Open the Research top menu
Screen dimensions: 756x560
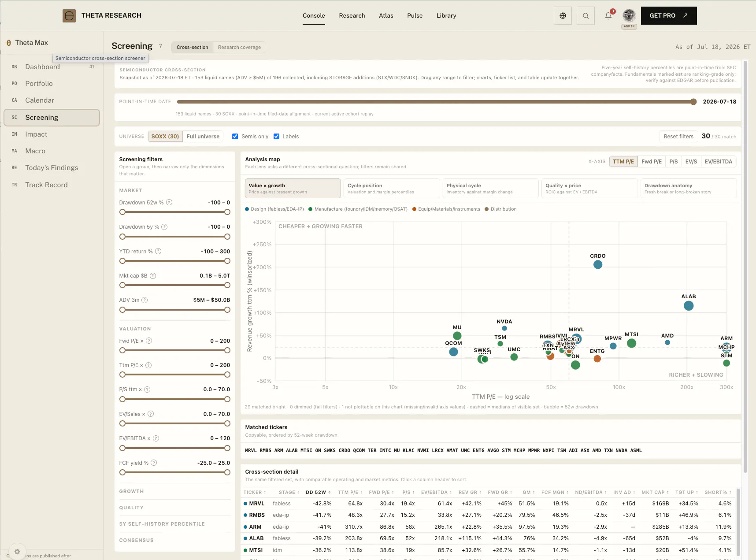coord(352,16)
